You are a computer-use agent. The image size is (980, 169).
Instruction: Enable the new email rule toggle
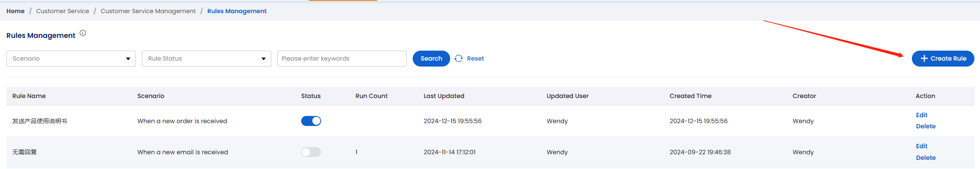pyautogui.click(x=311, y=152)
